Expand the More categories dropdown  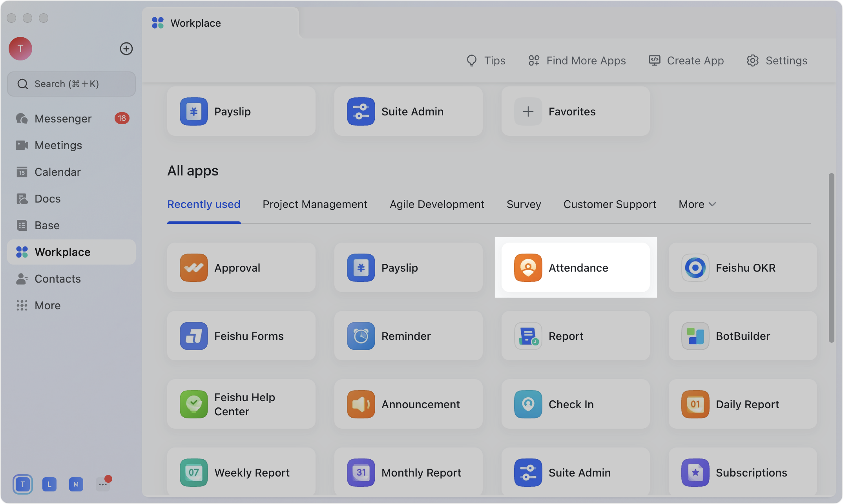(x=697, y=204)
